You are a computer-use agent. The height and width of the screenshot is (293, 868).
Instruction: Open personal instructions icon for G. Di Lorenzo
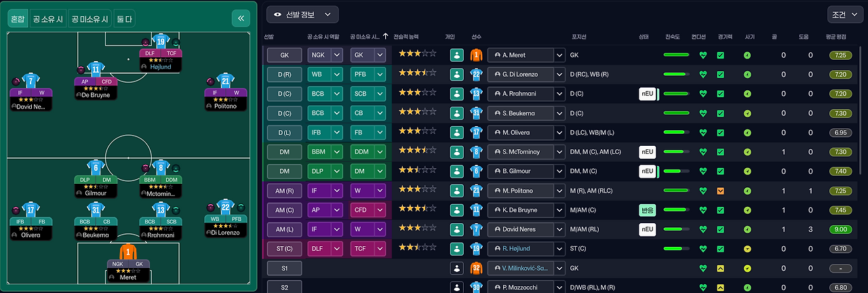point(456,75)
